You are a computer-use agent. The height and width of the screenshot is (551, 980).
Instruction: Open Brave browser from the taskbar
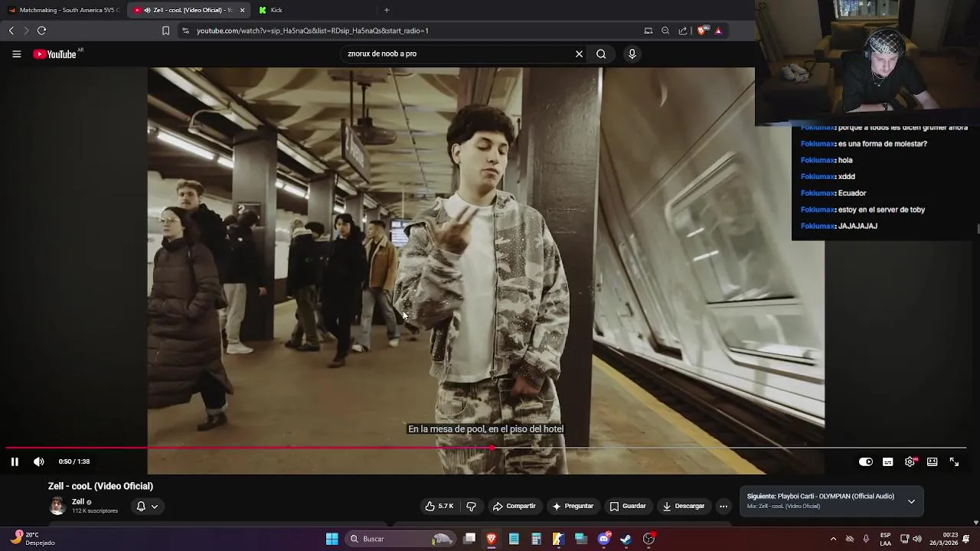(x=492, y=539)
